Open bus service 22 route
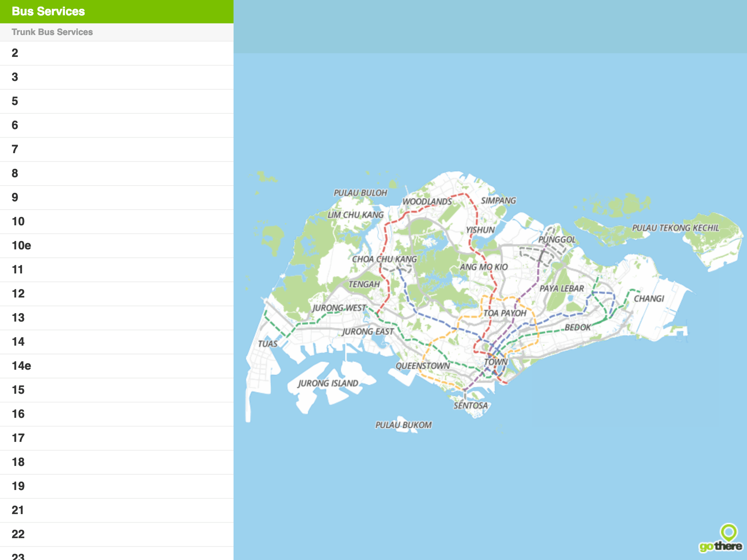The image size is (747, 560). pos(18,534)
